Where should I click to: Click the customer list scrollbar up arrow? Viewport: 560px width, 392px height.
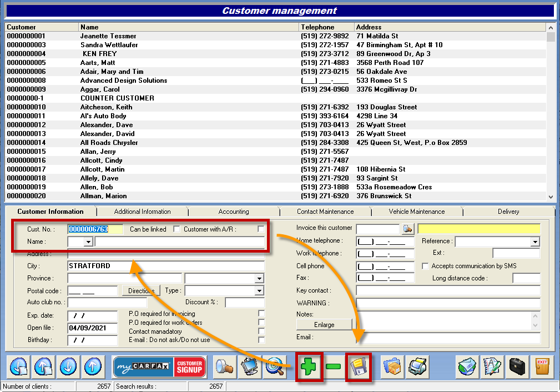pyautogui.click(x=551, y=28)
